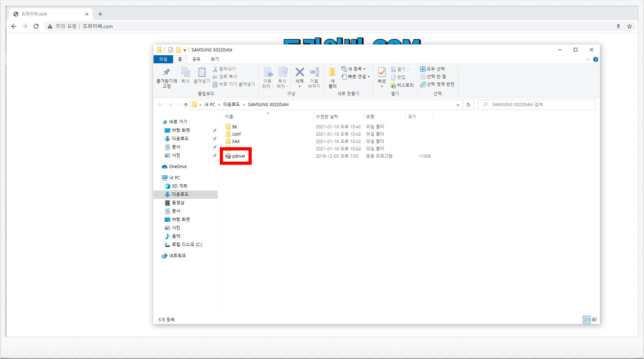
Task: Switch to large icons view in status bar
Action: 594,319
